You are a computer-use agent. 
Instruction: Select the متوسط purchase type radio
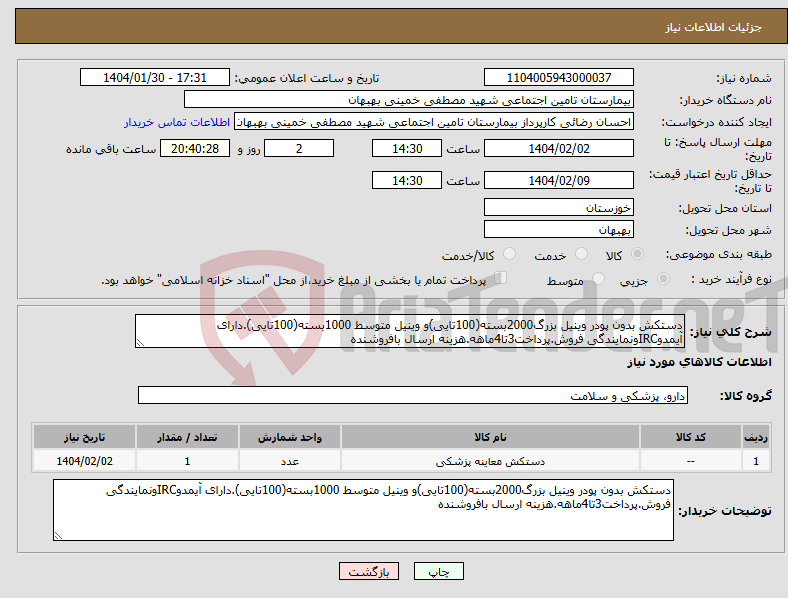coord(598,278)
